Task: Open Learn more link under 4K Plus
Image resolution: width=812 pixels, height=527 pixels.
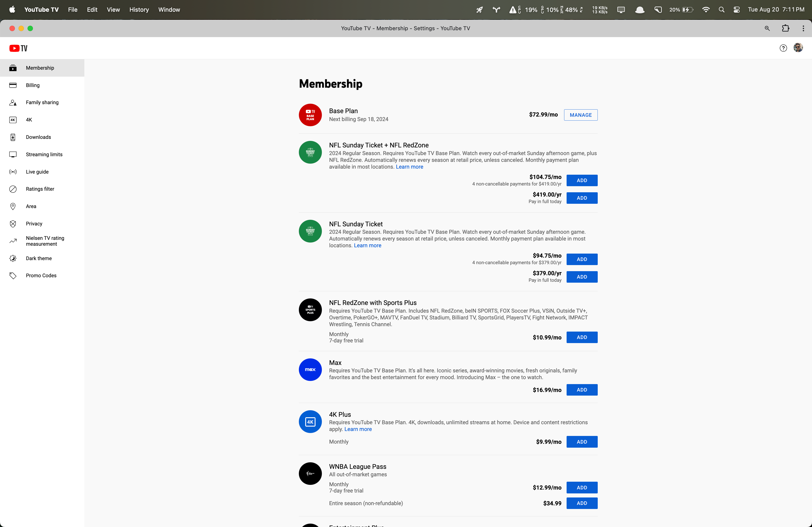Action: [x=358, y=429]
